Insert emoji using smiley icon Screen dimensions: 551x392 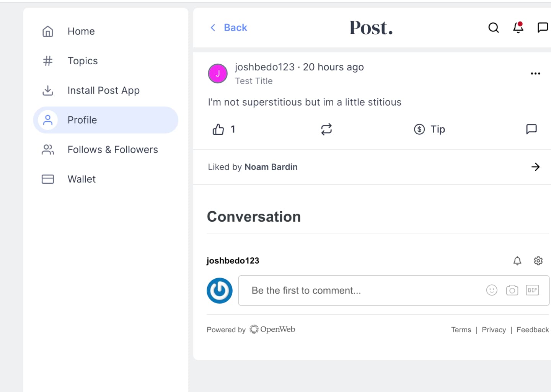pos(492,290)
